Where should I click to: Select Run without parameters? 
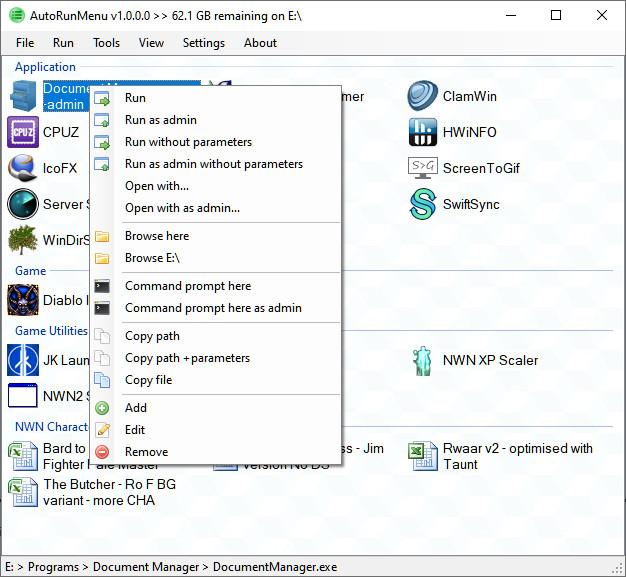[216, 142]
